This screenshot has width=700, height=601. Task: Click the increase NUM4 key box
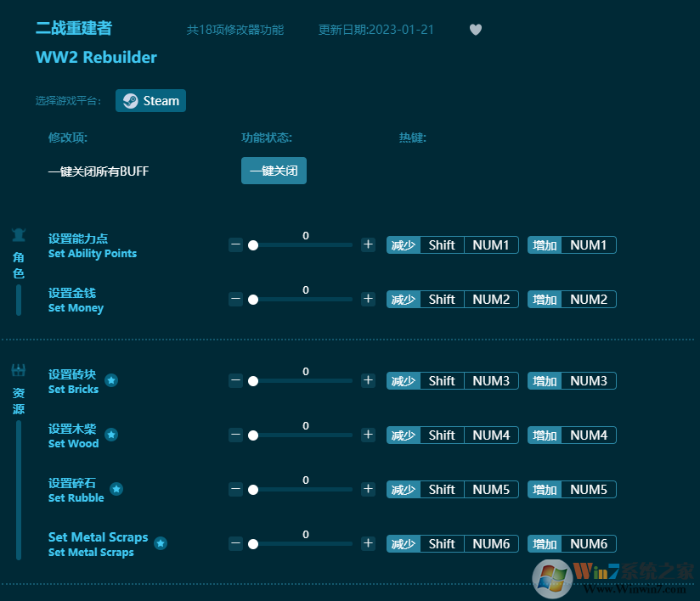[589, 435]
